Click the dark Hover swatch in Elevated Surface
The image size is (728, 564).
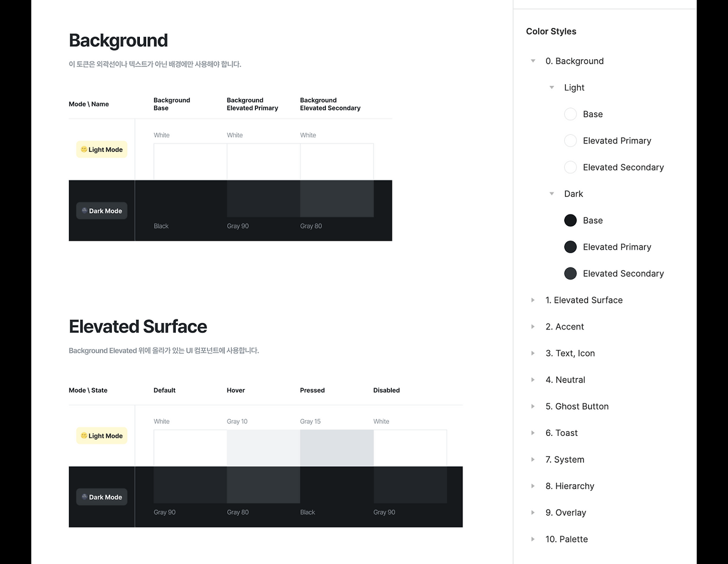[263, 485]
